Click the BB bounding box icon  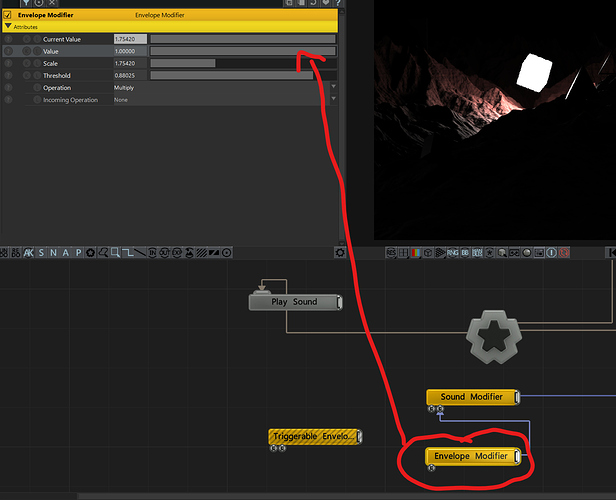pos(465,253)
